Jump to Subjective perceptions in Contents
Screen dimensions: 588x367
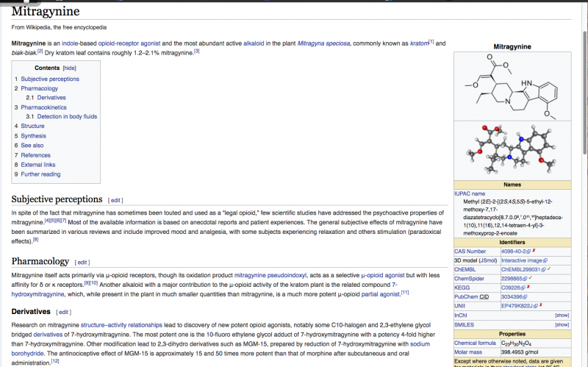[x=49, y=79]
